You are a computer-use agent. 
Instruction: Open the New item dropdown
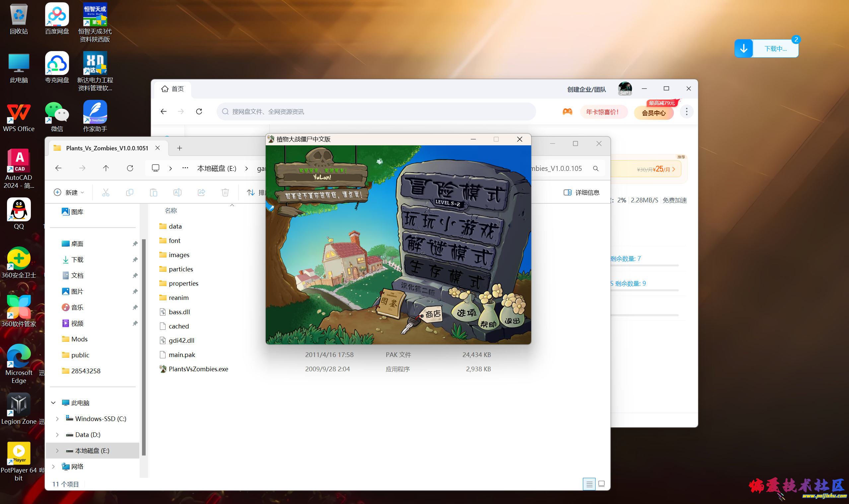(x=69, y=192)
